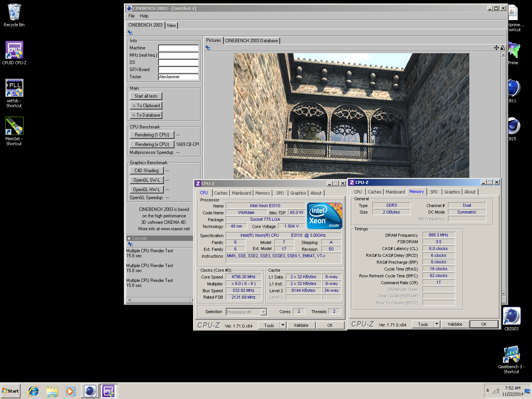This screenshot has height=399, width=532.
Task: Expand Tools dropdown arrow in left CPU-Z
Action: [283, 325]
